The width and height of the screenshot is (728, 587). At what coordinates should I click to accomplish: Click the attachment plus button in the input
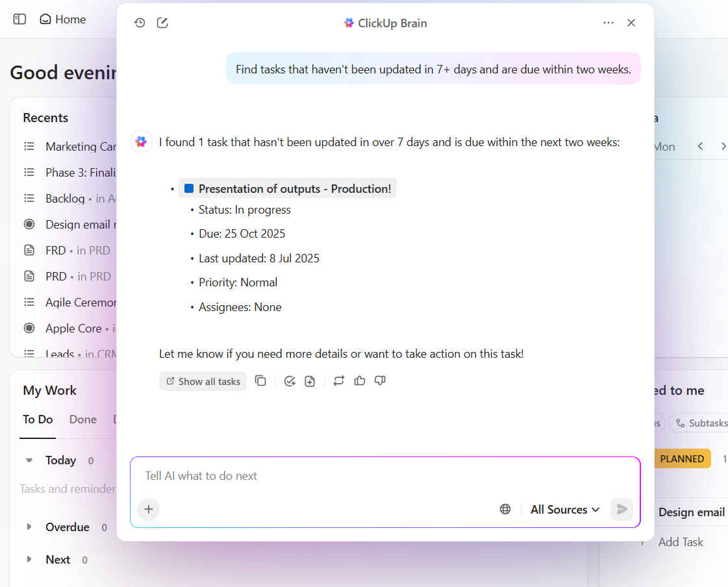[148, 509]
